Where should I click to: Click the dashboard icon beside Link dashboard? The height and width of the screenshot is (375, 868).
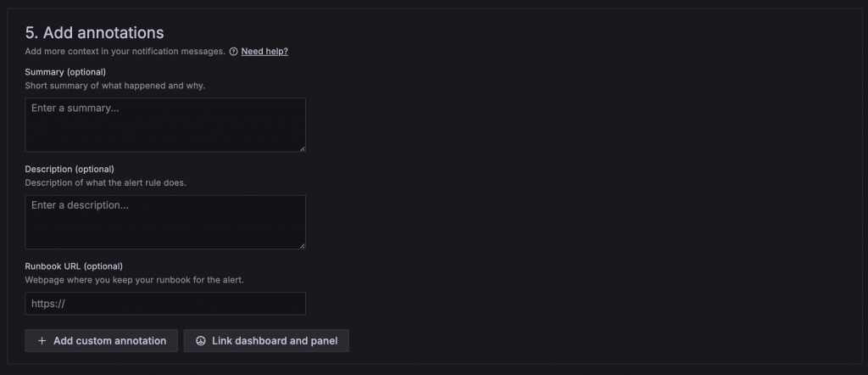201,341
